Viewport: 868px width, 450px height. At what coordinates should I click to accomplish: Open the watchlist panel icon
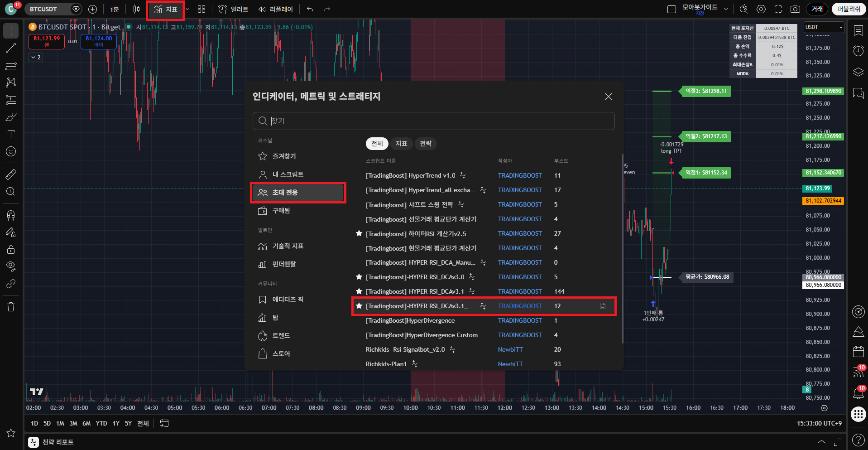point(858,31)
